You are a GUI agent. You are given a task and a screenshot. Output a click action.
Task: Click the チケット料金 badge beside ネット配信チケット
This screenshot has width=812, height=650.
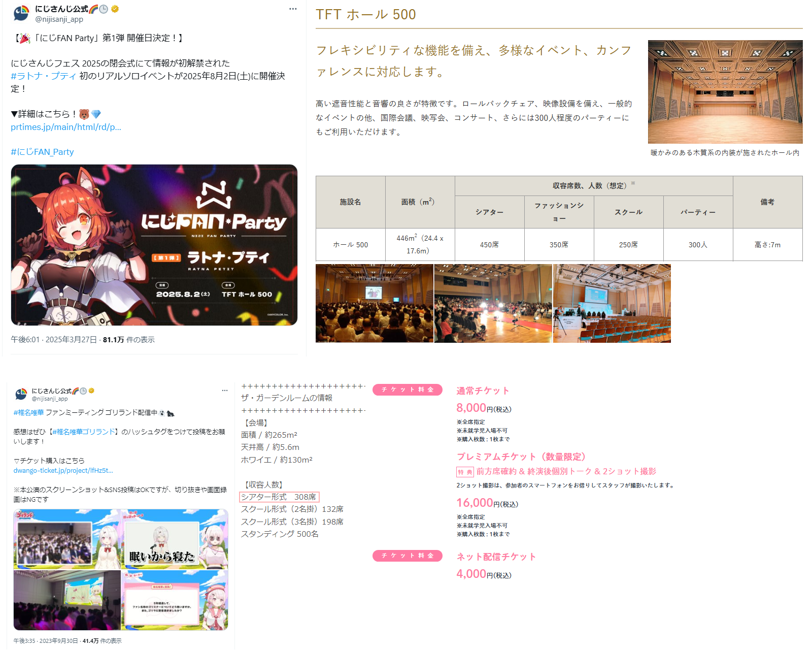(x=407, y=556)
